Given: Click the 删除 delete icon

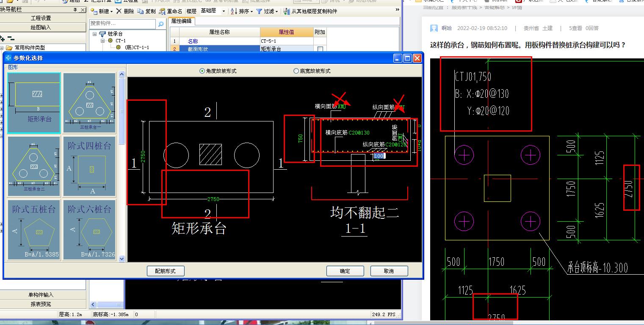Looking at the screenshot, I should 119,11.
